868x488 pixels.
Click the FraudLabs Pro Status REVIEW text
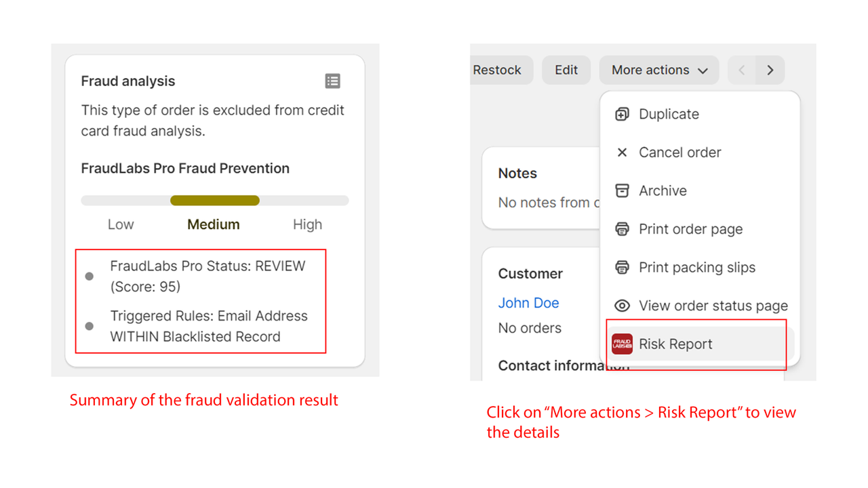208,276
